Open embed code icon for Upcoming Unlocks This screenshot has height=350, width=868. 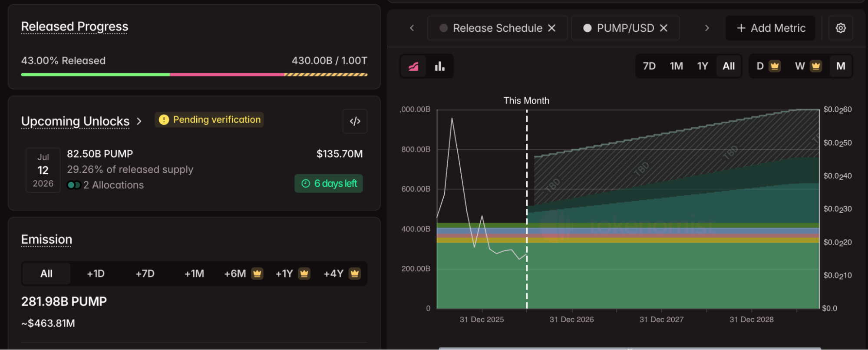[355, 121]
